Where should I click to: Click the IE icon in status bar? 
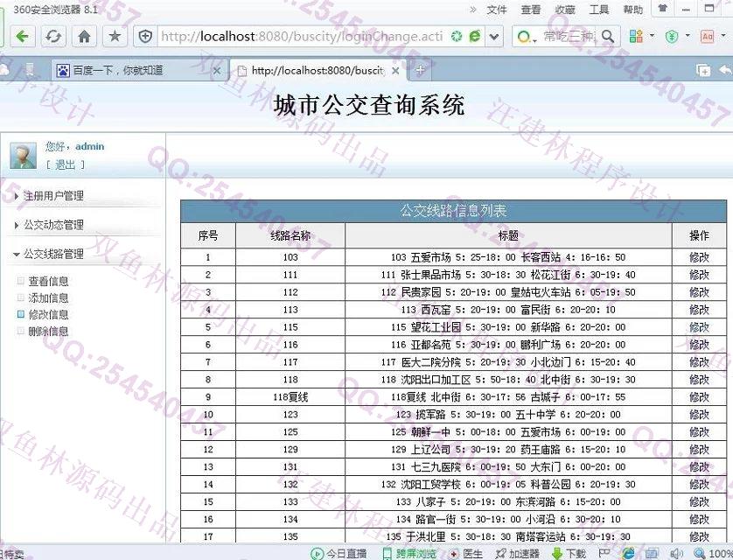click(x=628, y=554)
